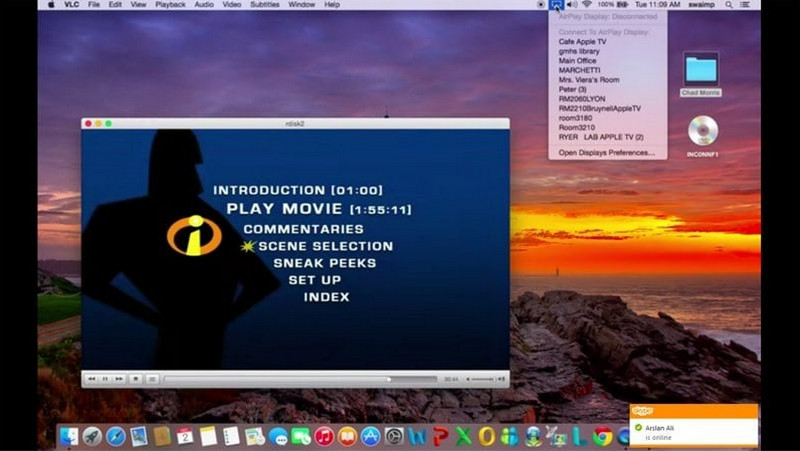Set full volume using the VLC speaker-high icon

coord(501,379)
